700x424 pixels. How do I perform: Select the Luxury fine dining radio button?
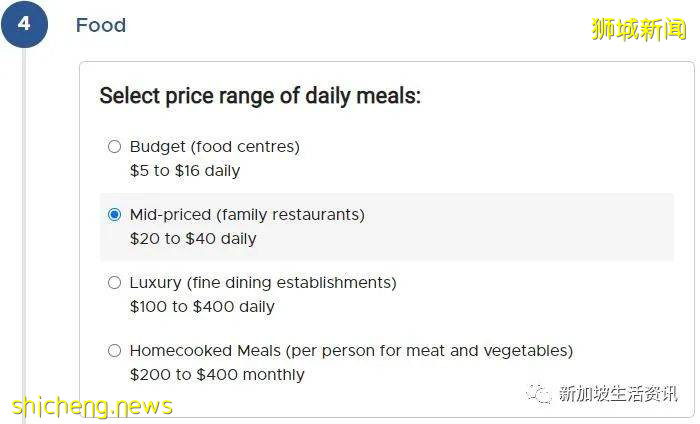point(114,283)
